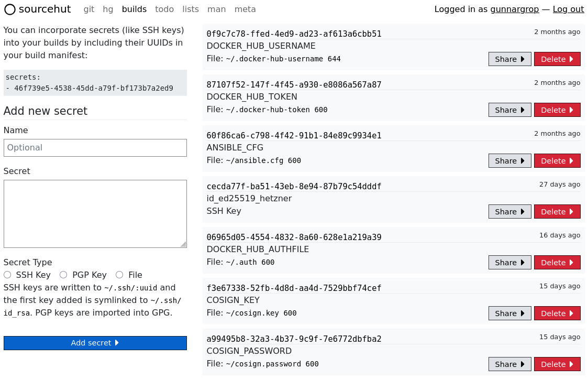Go to the meta navigation tab
This screenshot has height=379, width=588.
pos(245,9)
